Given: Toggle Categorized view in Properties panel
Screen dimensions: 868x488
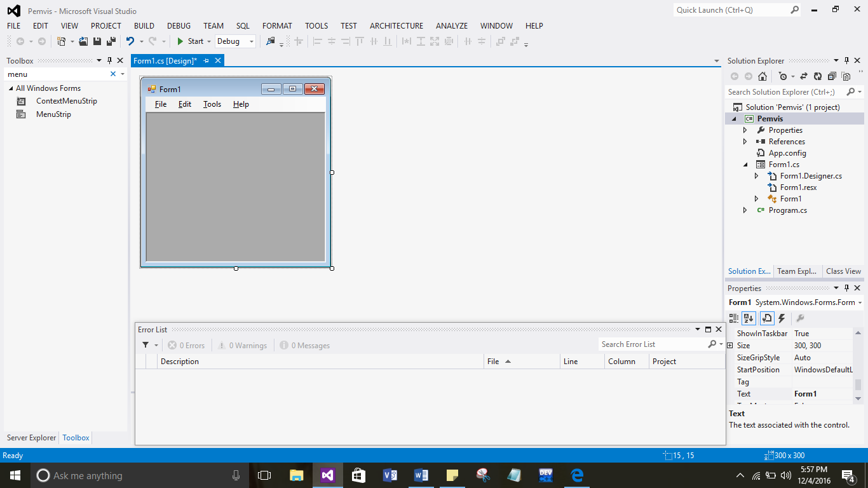Looking at the screenshot, I should 734,318.
